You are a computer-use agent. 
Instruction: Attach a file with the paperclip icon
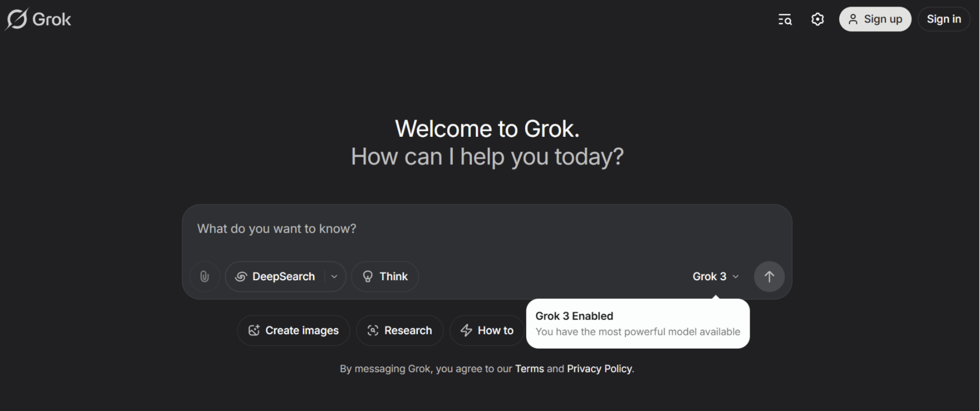[204, 277]
